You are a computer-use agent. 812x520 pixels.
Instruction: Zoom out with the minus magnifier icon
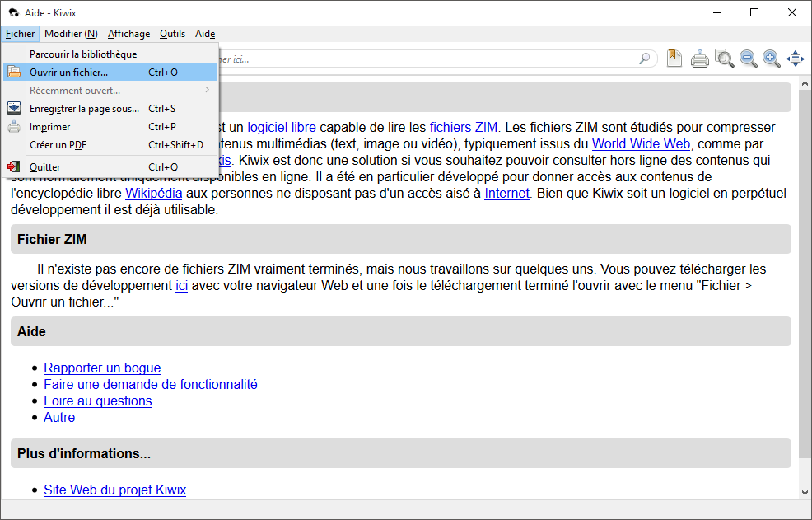click(749, 59)
